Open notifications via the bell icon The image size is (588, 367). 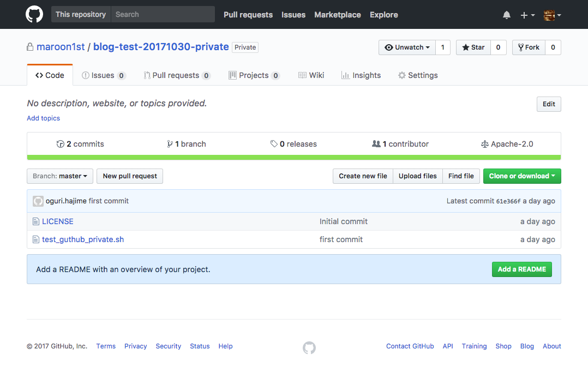(x=506, y=15)
